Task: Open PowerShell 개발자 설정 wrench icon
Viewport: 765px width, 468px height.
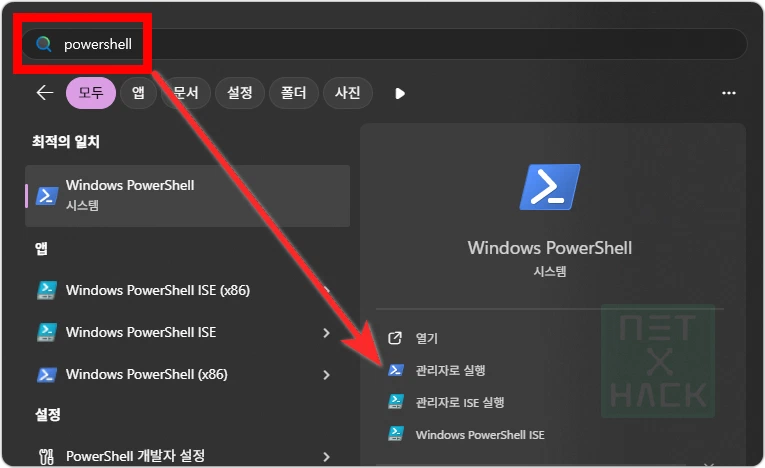Action: point(46,456)
